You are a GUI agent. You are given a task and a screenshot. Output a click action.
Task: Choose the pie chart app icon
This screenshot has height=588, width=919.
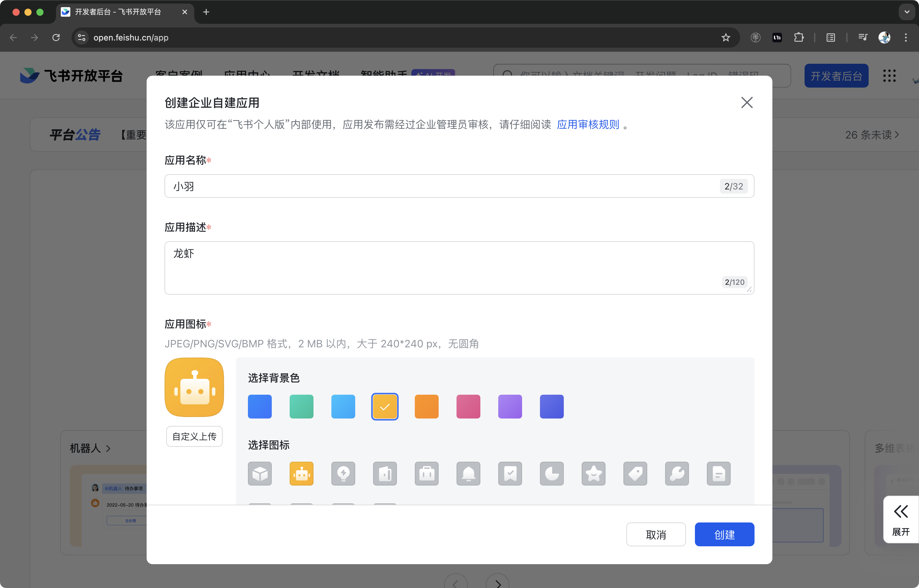pos(552,473)
